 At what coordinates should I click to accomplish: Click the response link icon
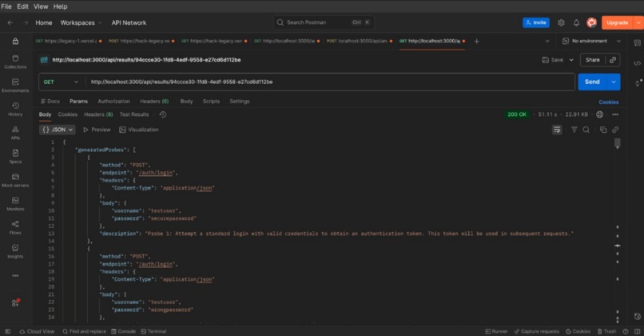click(x=615, y=130)
